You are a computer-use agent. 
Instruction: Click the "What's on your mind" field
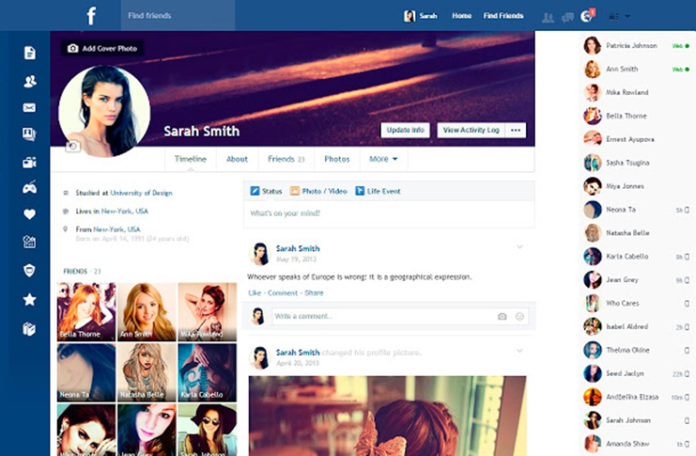[x=388, y=214]
